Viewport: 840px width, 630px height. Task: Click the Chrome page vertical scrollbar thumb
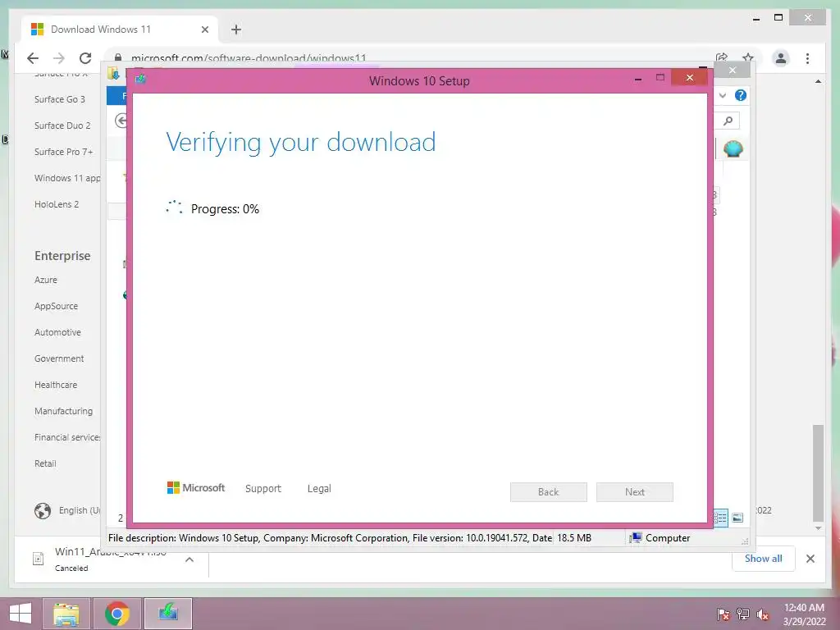pos(818,472)
